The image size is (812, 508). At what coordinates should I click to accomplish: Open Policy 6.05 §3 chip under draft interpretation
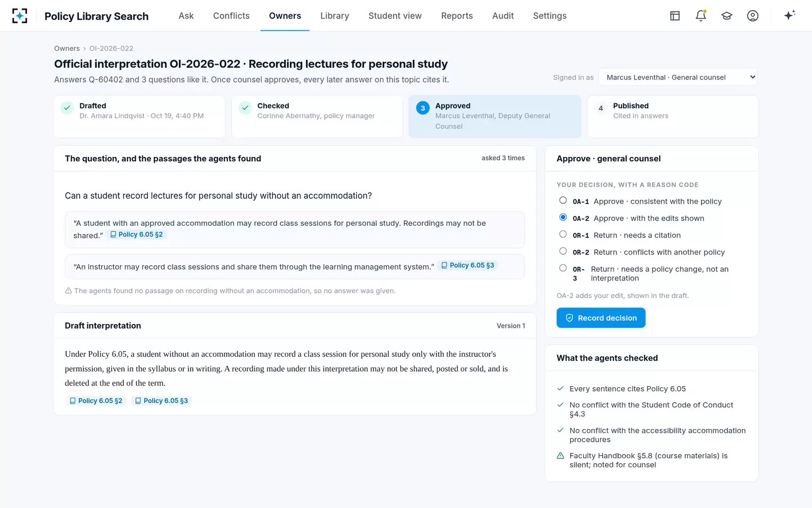161,401
